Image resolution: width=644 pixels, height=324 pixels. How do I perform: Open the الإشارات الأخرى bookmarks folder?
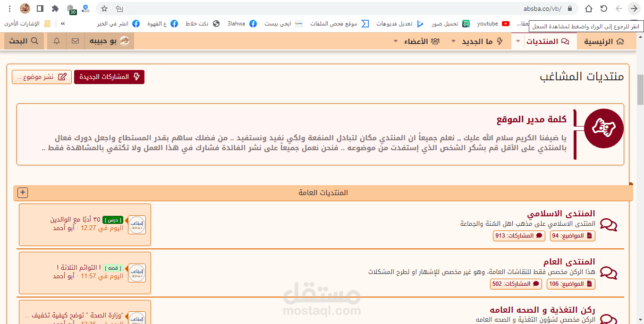point(28,24)
